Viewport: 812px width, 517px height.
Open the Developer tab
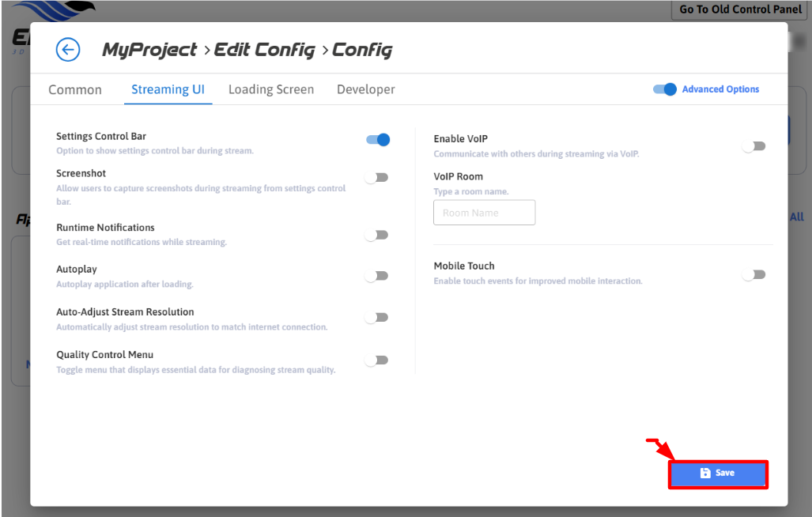pyautogui.click(x=366, y=89)
